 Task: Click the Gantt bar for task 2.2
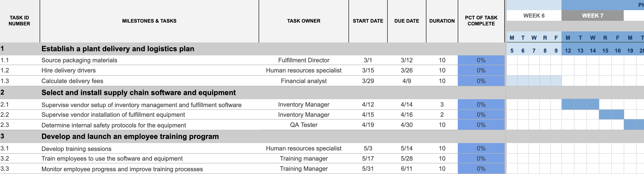coord(611,115)
